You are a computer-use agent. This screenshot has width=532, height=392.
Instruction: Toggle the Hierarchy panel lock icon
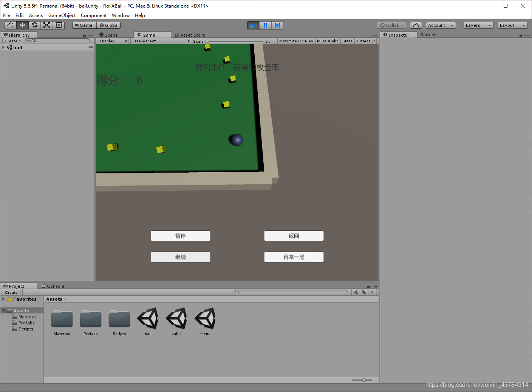[84, 35]
